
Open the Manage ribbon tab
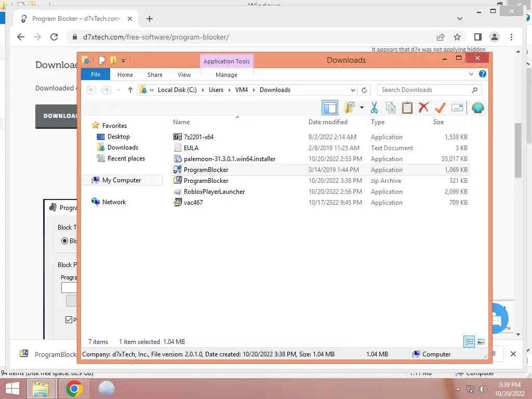[x=227, y=75]
